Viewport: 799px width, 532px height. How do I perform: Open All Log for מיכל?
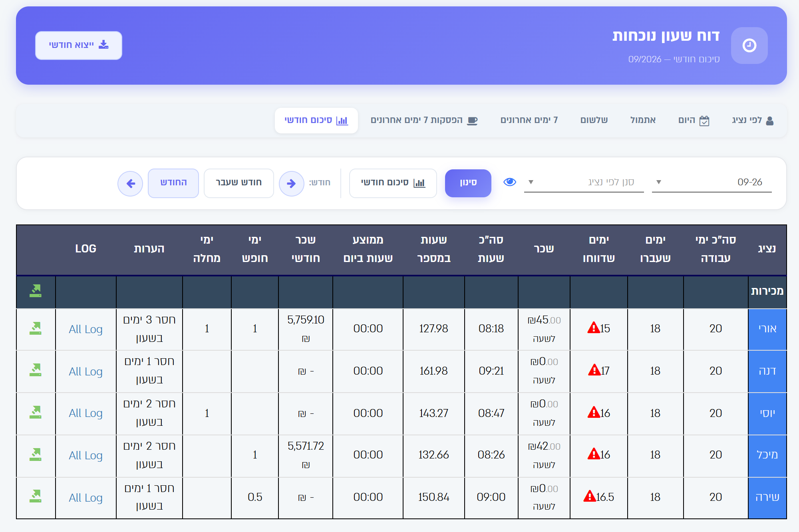(85, 455)
